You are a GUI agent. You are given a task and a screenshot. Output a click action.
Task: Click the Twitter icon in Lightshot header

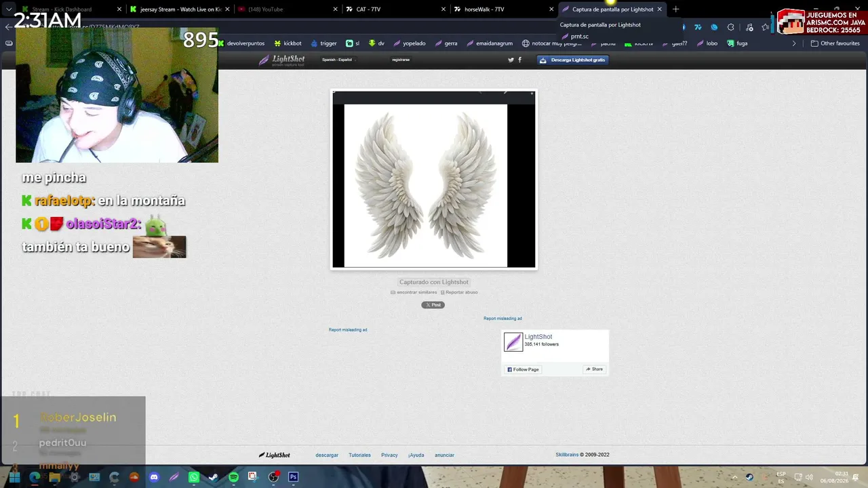coord(511,60)
